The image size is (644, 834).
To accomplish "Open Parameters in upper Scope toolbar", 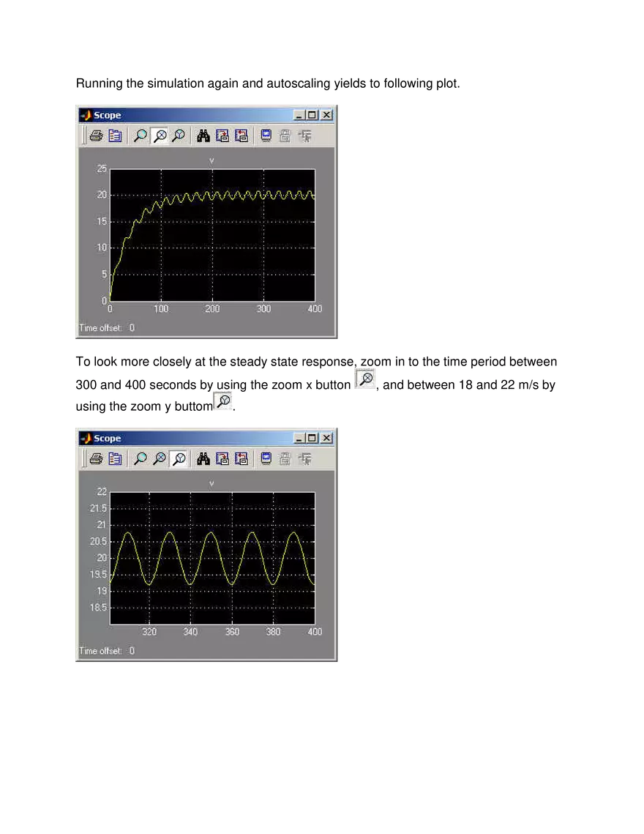I will pyautogui.click(x=115, y=136).
